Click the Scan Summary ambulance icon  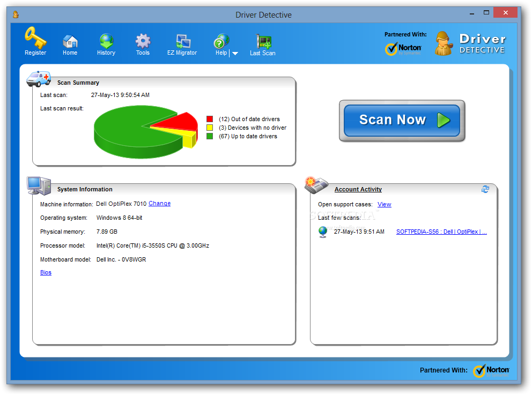(x=39, y=79)
